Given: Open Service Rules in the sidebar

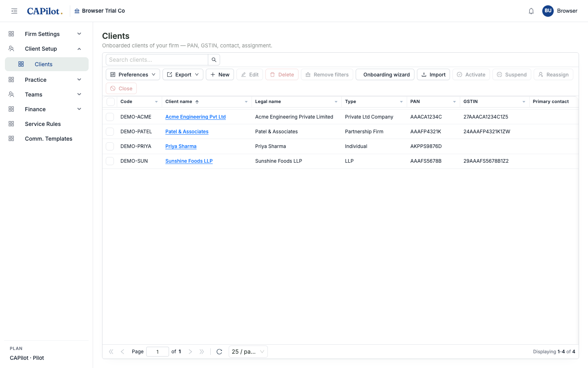Looking at the screenshot, I should [47, 124].
